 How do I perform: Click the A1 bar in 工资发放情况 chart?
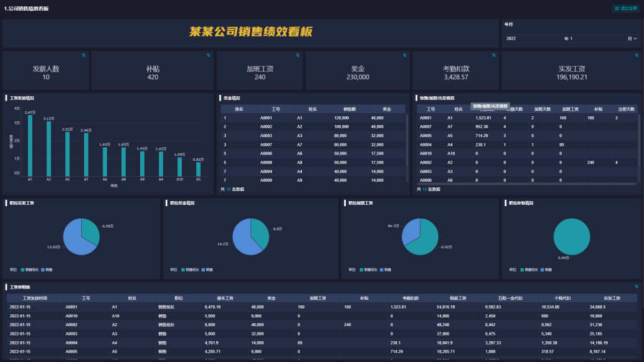[30, 146]
